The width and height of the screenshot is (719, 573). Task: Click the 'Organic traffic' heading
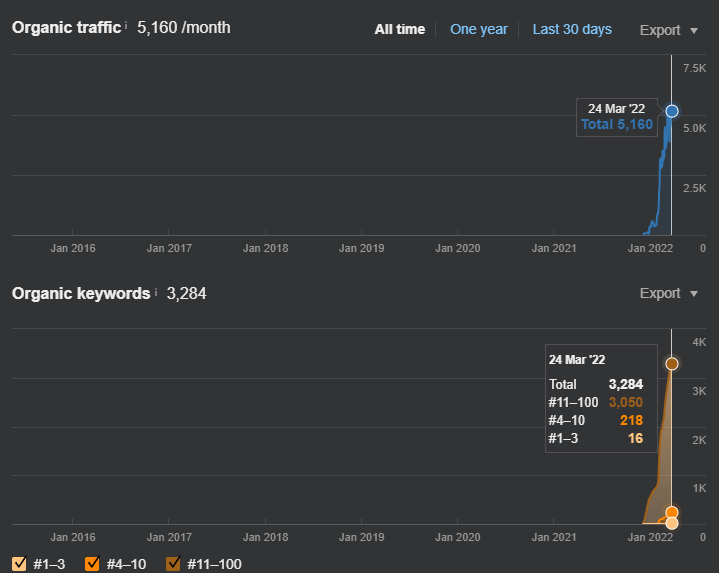tap(66, 28)
